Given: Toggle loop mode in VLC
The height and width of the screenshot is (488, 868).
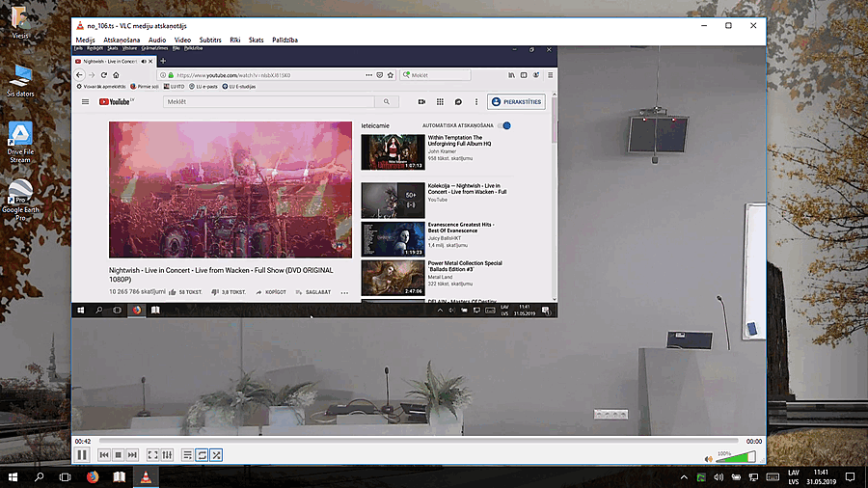Looking at the screenshot, I should [203, 455].
